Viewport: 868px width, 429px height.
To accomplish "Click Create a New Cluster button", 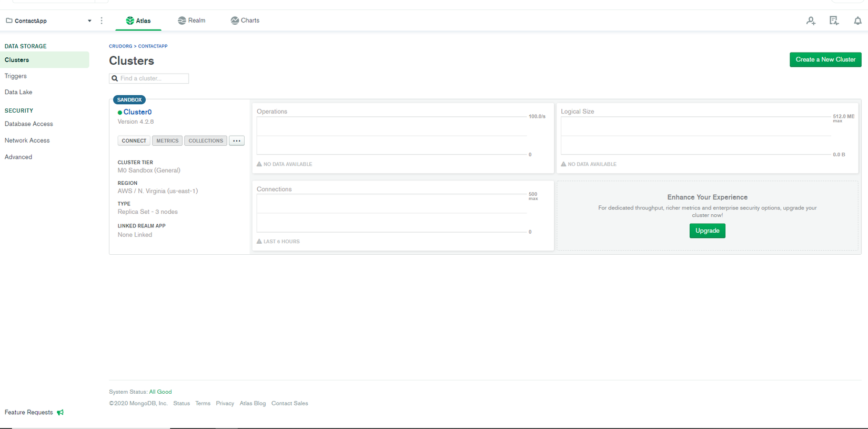I will pos(825,59).
